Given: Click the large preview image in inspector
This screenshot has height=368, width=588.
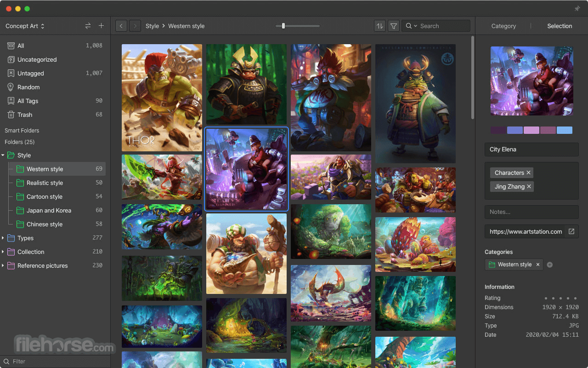Looking at the screenshot, I should [531, 81].
